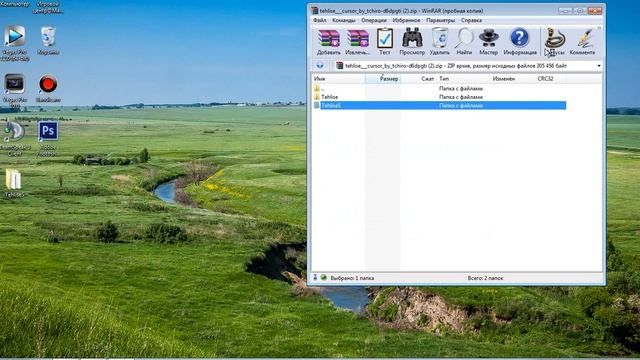Sort by the Сжат column header
Viewport: 640px width, 360px height.
(419, 79)
